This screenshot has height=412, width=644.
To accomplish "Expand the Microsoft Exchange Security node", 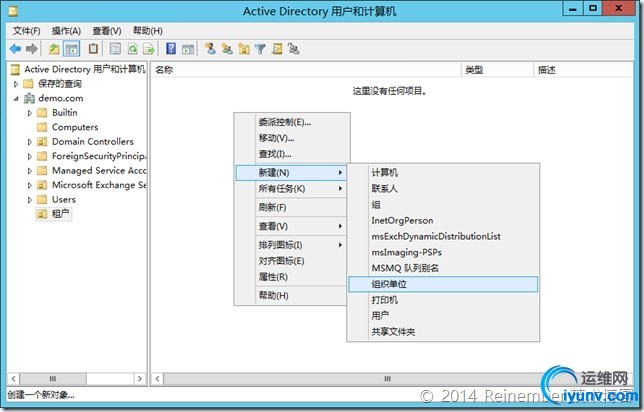I will coord(30,185).
